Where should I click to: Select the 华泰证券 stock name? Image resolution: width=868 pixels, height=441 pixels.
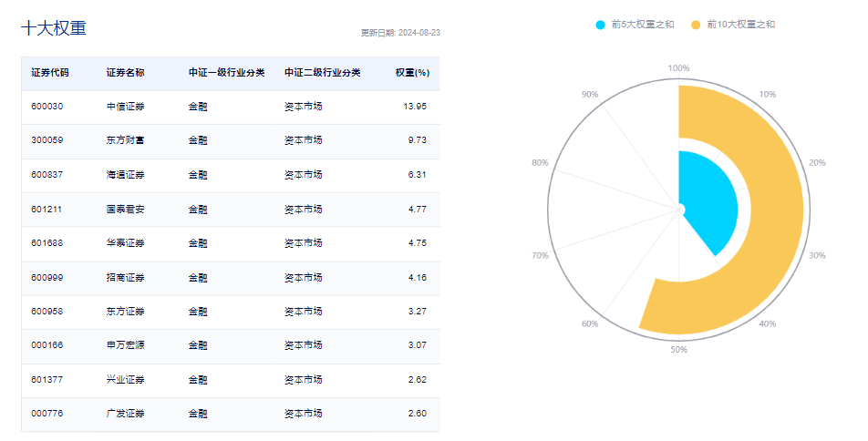click(125, 243)
